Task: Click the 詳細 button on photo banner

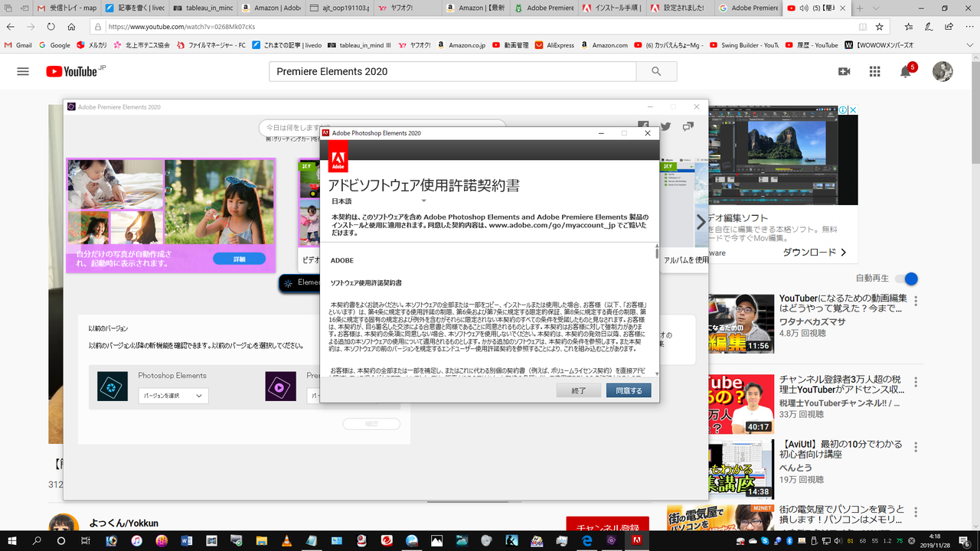Action: (240, 259)
